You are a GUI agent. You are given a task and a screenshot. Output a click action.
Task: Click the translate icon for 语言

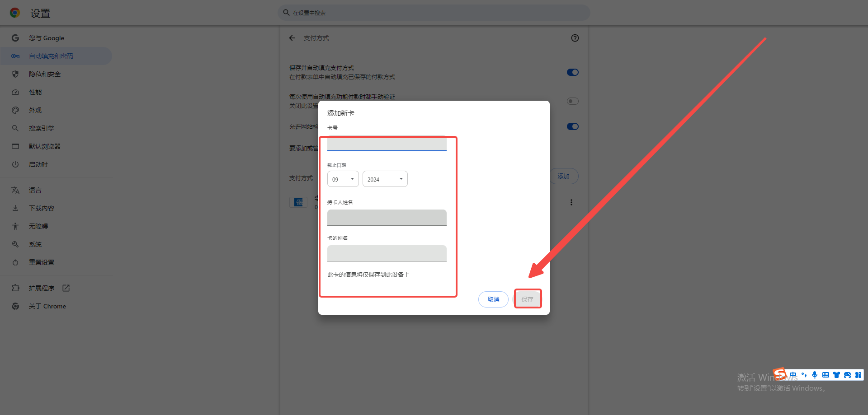click(15, 190)
